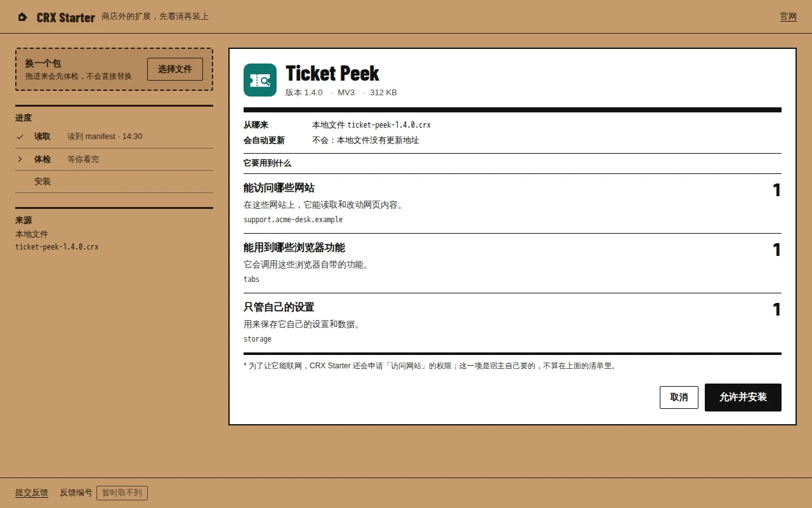Click the 会自动更新 label

pyautogui.click(x=265, y=140)
